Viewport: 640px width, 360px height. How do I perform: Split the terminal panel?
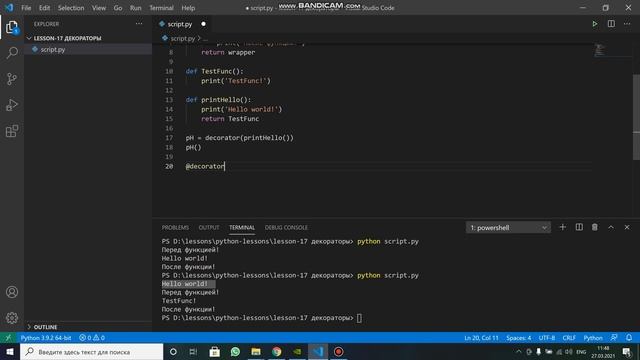[579, 227]
